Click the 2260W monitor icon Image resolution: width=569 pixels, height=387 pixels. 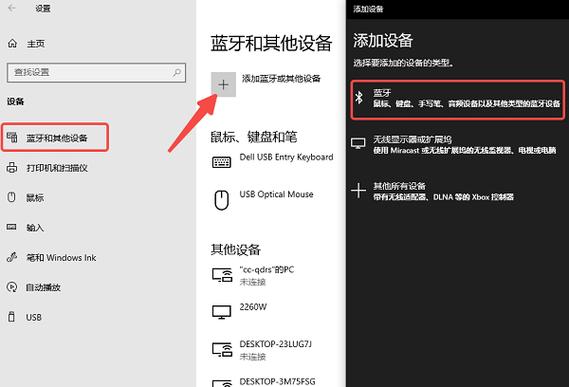click(221, 312)
